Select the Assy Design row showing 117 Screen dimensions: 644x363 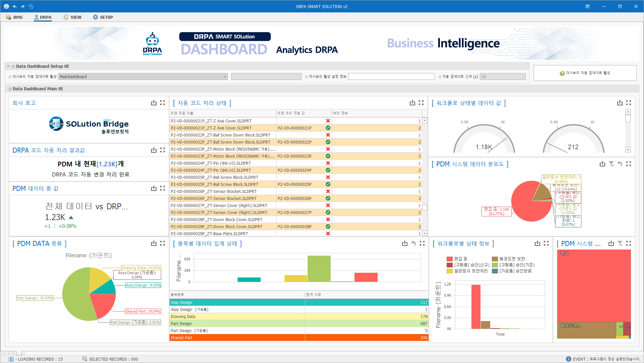tap(299, 303)
